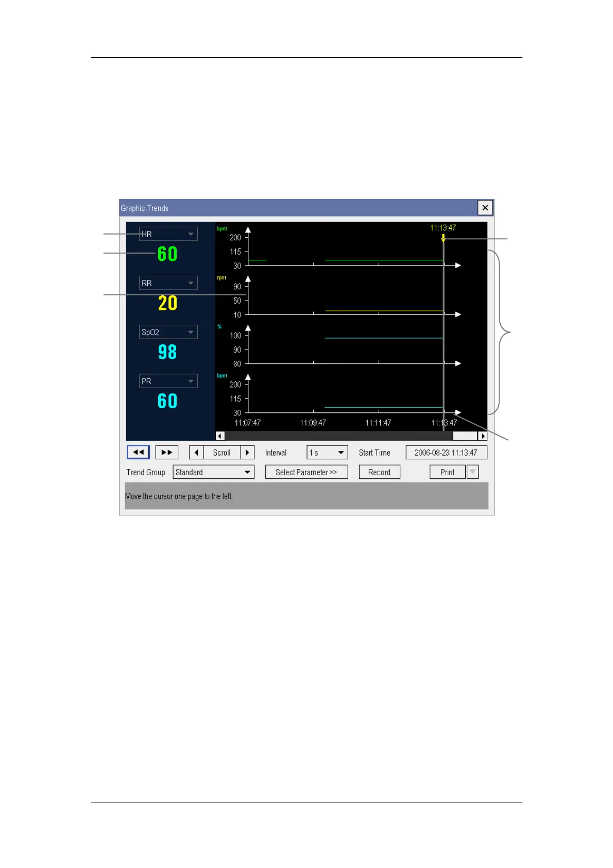613x868 pixels.
Task: Click the left arrow beside Scroll
Action: [196, 453]
